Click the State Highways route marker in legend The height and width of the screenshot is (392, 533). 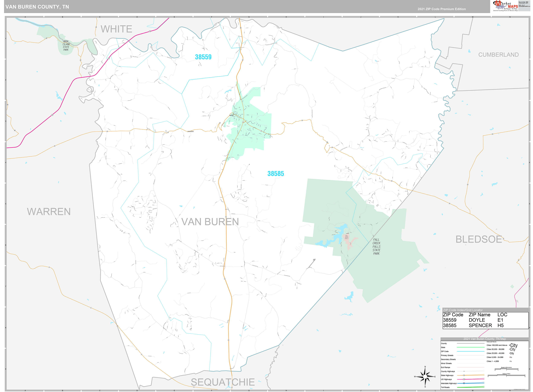[x=464, y=375]
